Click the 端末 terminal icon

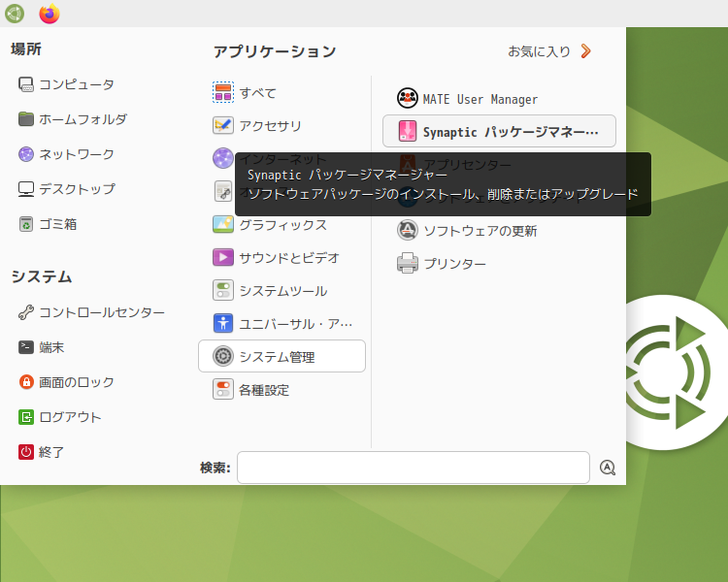point(26,347)
